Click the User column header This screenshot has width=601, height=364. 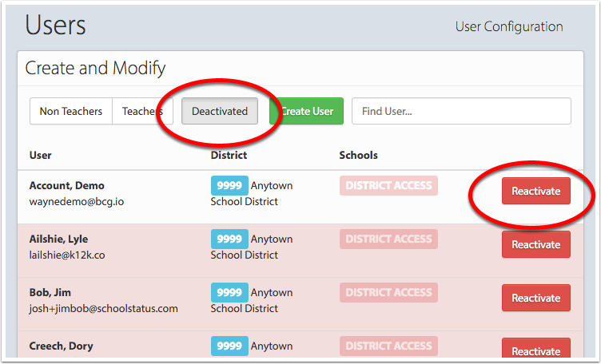click(40, 155)
